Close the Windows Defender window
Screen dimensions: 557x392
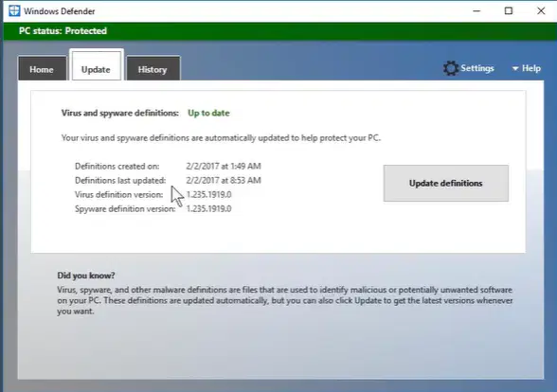[541, 11]
